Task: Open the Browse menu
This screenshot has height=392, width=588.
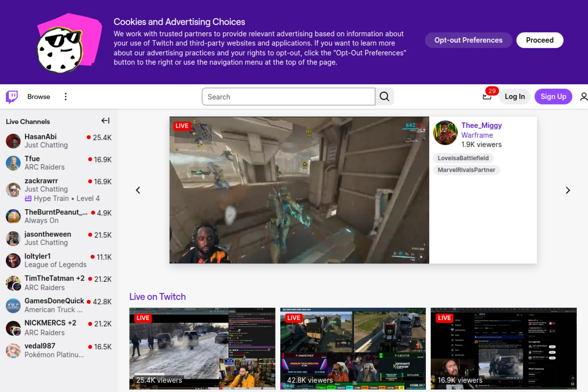Action: 39,96
